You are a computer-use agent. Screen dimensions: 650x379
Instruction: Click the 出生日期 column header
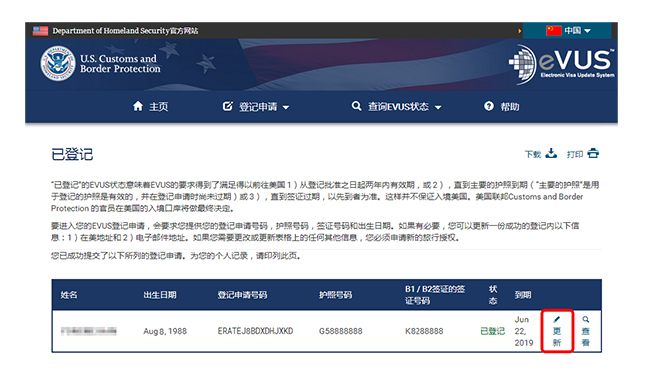click(160, 295)
